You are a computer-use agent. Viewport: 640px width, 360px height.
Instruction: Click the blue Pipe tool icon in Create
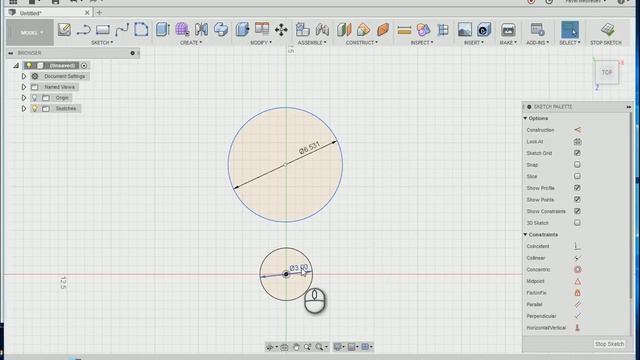coord(221,29)
